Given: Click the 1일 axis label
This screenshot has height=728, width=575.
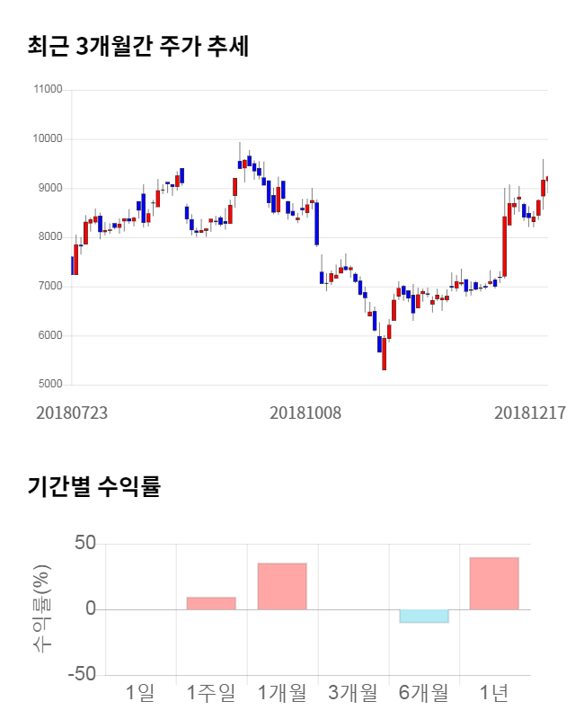Looking at the screenshot, I should (140, 693).
